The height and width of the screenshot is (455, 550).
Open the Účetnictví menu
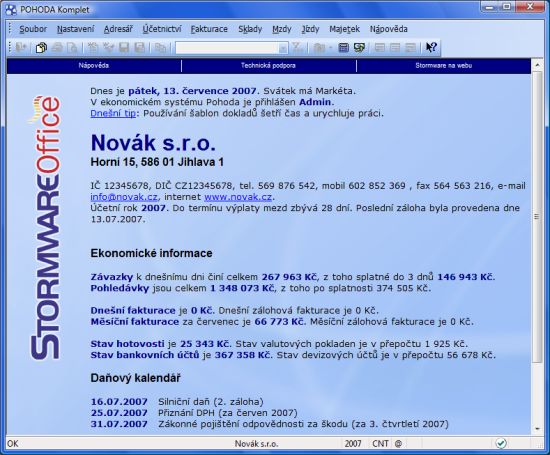tap(162, 29)
